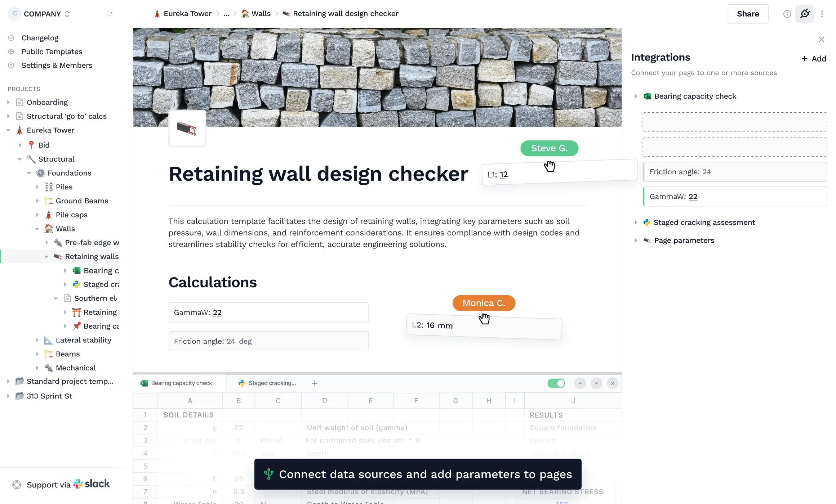The width and height of the screenshot is (836, 504).
Task: Click Add in the Integrations panel
Action: click(814, 58)
